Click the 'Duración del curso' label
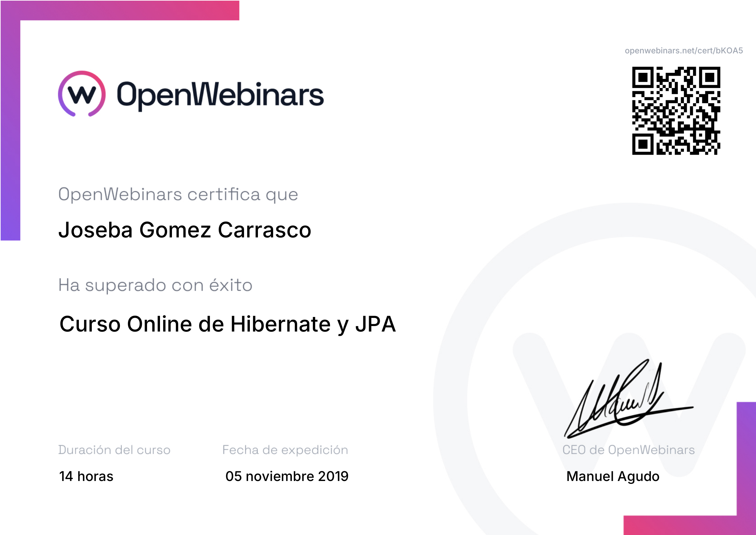This screenshot has height=535, width=756. [x=114, y=450]
